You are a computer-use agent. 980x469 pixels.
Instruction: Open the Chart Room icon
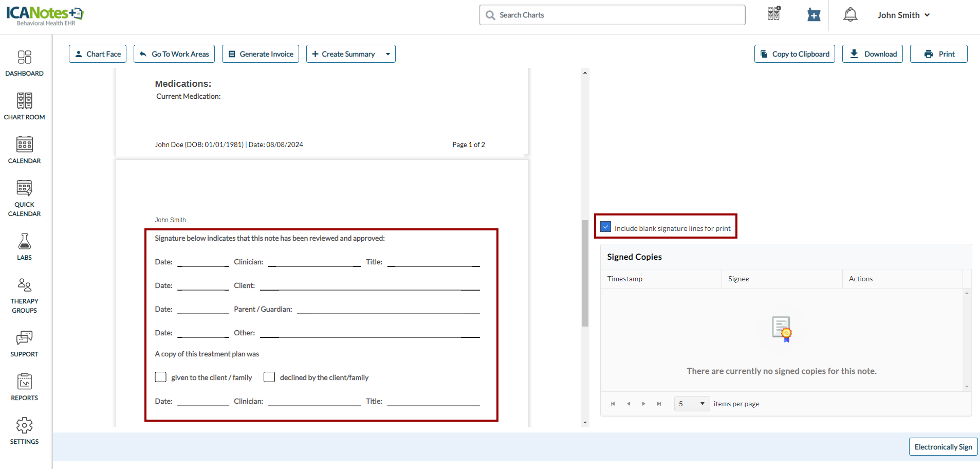coord(24,106)
